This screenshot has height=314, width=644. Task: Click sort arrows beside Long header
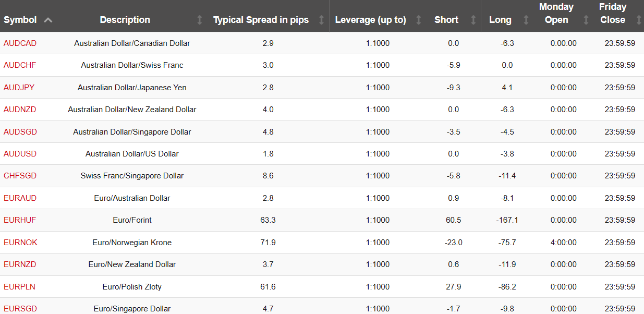(526, 20)
